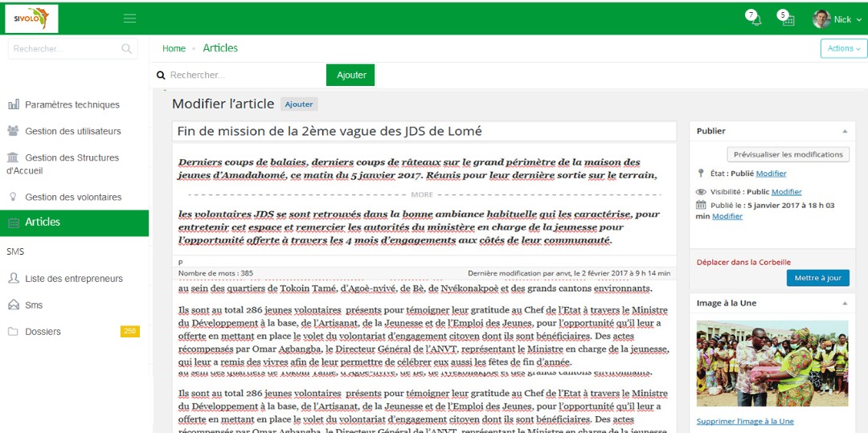Image resolution: width=868 pixels, height=433 pixels.
Task: Click the Articles breadcrumb
Action: tap(220, 48)
